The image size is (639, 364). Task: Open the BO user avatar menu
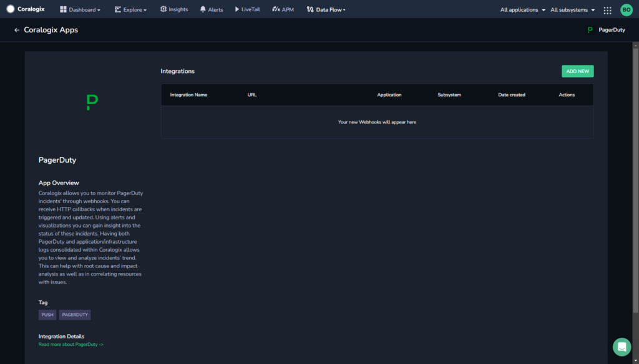[x=627, y=10]
